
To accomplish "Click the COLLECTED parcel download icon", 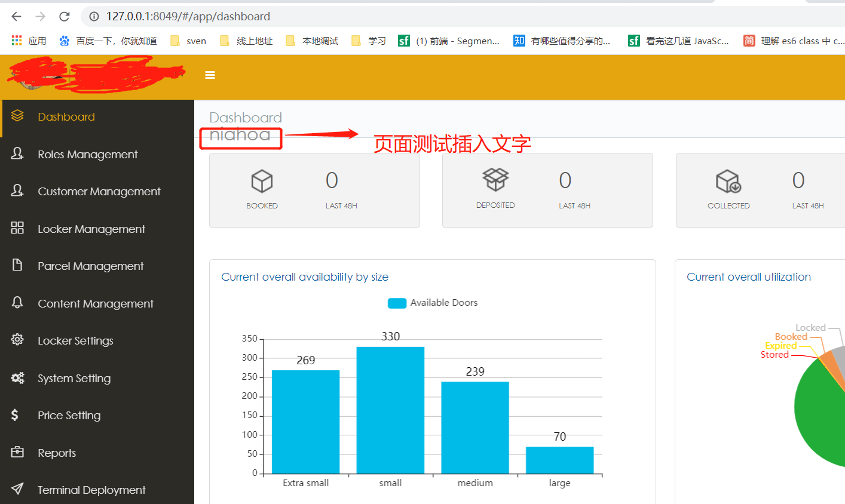I will (728, 180).
